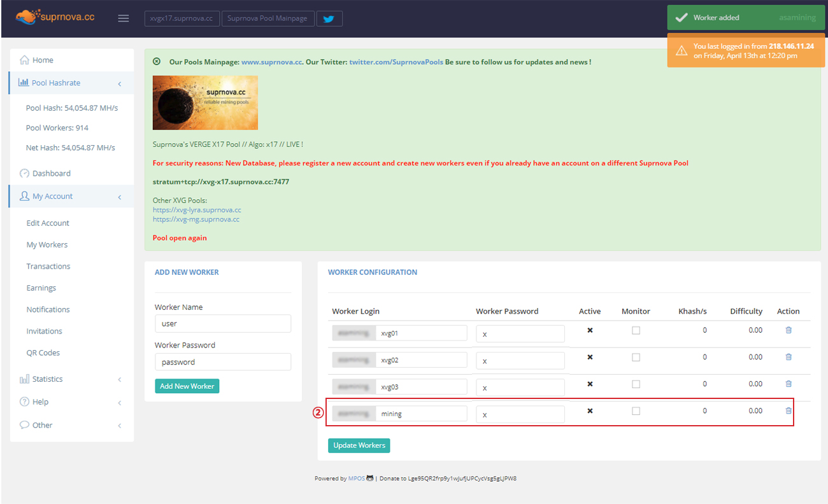Click the Worker added checkmark icon
Screen dimensions: 828x504
pyautogui.click(x=681, y=18)
